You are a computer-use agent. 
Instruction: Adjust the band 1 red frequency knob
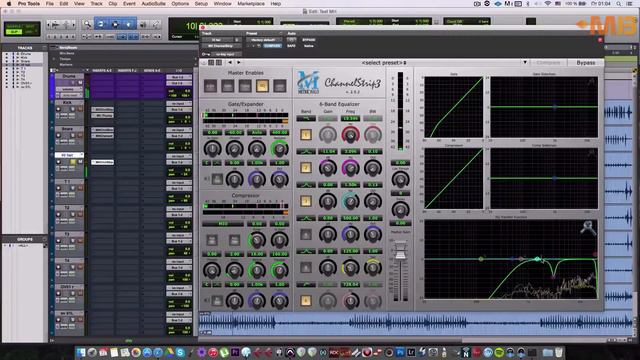pyautogui.click(x=350, y=135)
